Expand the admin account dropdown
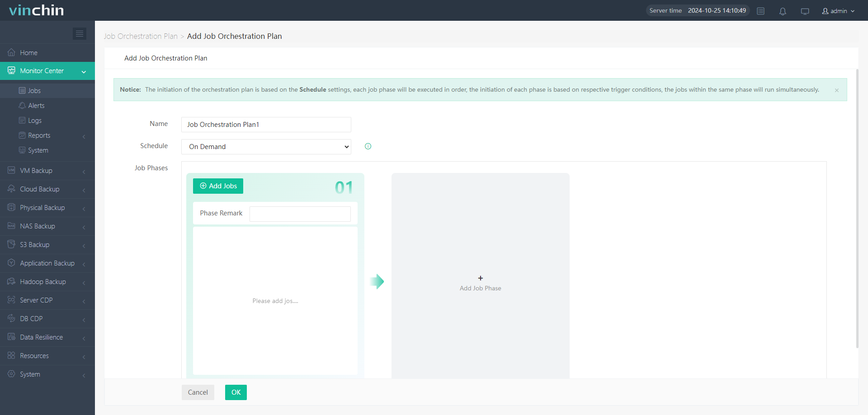 tap(838, 11)
